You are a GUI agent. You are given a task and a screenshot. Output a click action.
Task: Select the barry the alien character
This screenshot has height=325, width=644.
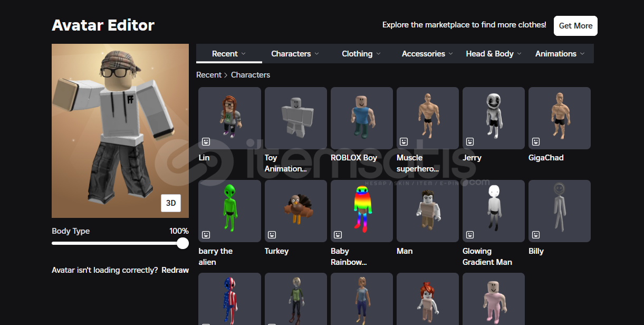[x=229, y=211]
